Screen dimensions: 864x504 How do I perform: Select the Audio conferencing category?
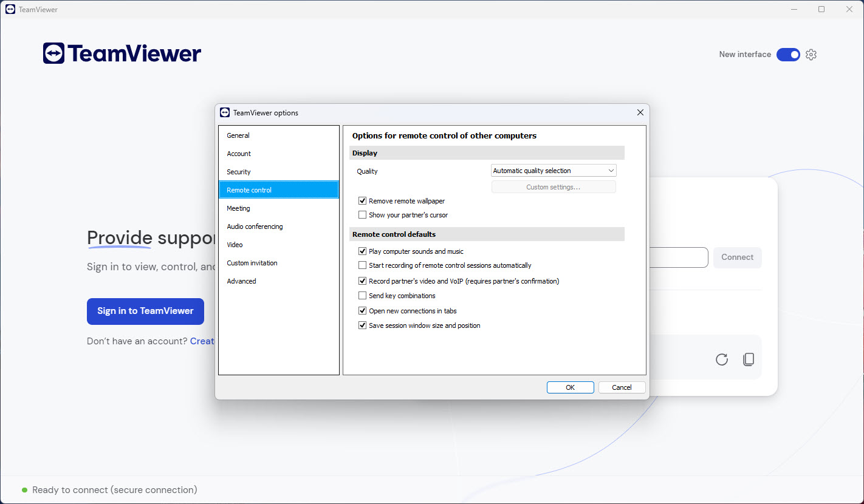point(279,226)
